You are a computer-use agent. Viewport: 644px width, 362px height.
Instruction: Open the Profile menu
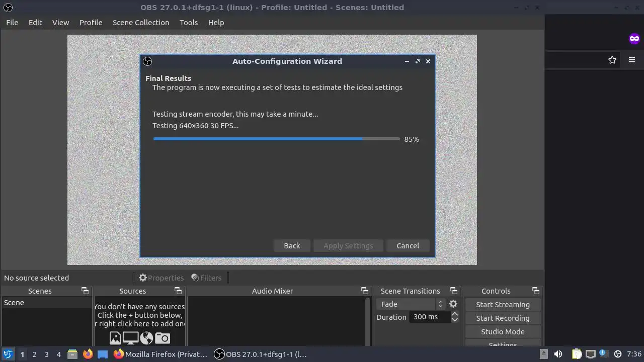click(x=91, y=23)
